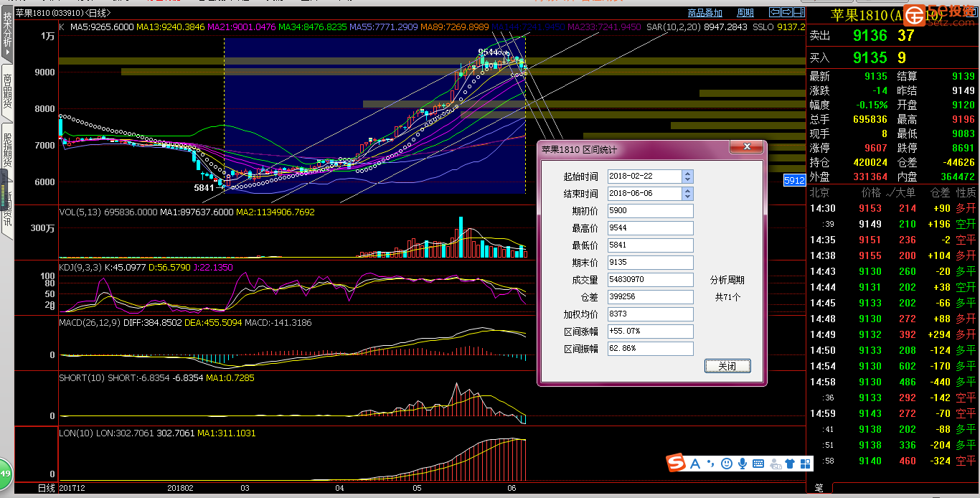Open the Sogou soft keyboard
980x498 pixels.
pyautogui.click(x=758, y=464)
